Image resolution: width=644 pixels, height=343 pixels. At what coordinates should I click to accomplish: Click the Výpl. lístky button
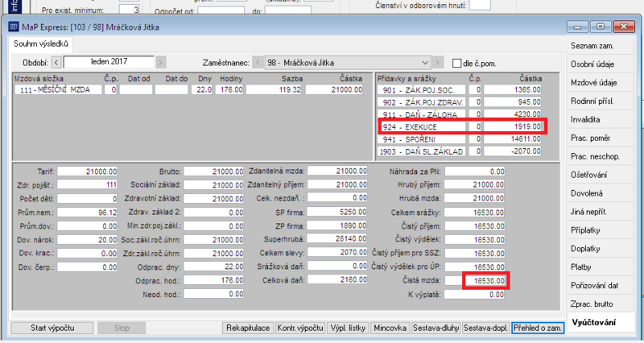pyautogui.click(x=348, y=328)
